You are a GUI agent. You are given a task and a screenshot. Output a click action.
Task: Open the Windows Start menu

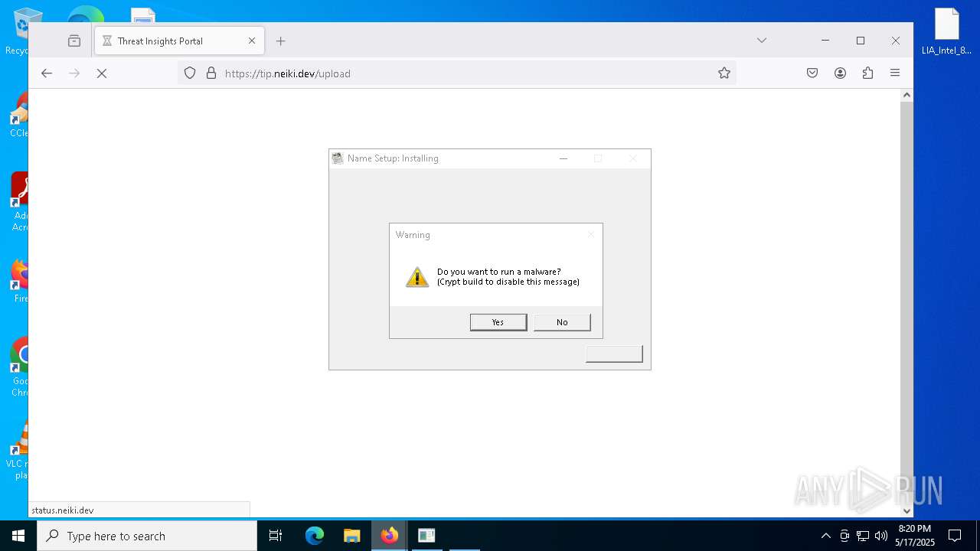[18, 536]
